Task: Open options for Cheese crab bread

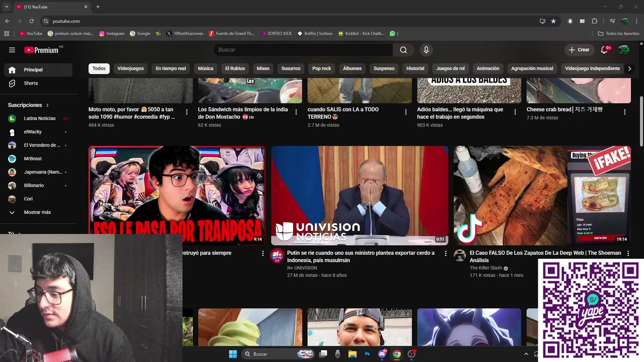Action: (625, 112)
